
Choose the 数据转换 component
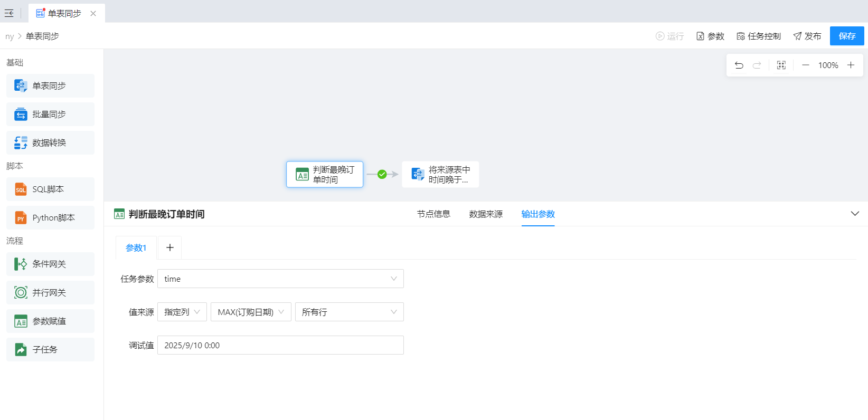50,142
